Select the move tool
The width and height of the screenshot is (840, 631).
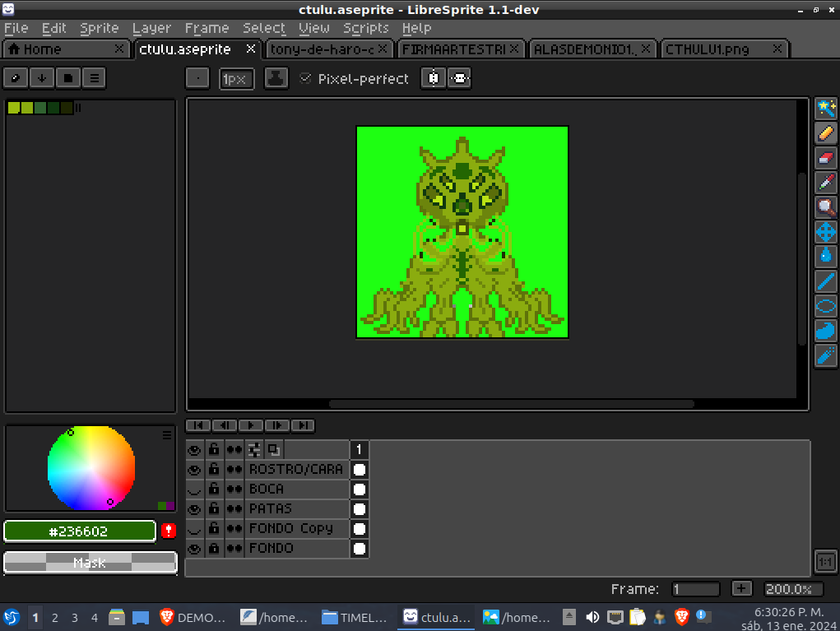click(x=825, y=232)
